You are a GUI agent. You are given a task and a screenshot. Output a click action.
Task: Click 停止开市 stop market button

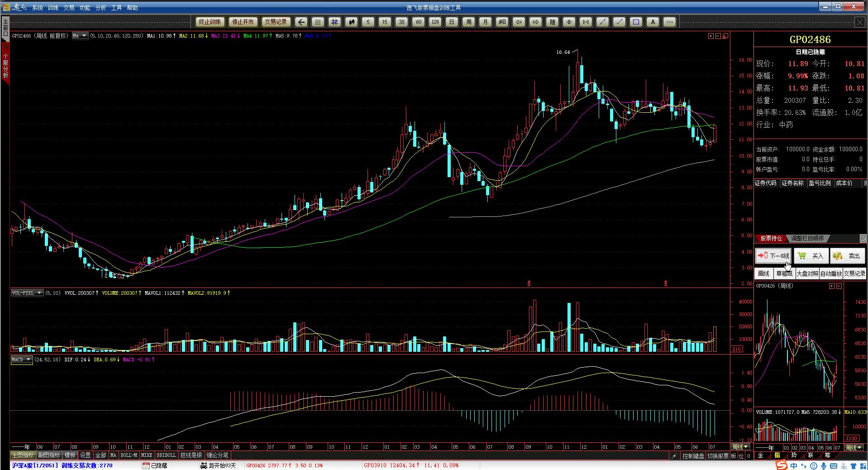pyautogui.click(x=243, y=22)
